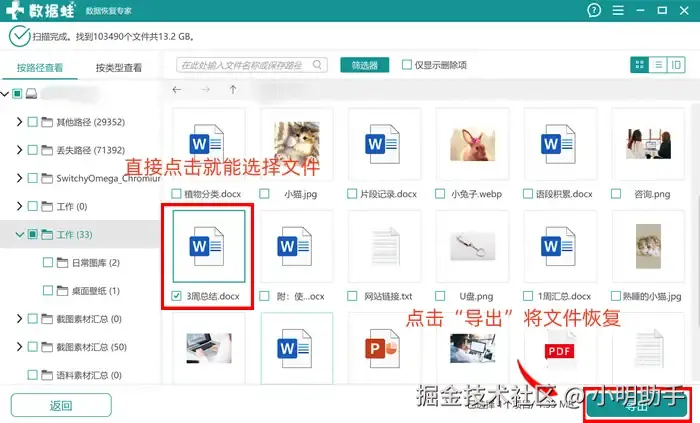Select the 1周汇总.docx Word file icon
The height and width of the screenshot is (423, 700).
pyautogui.click(x=558, y=246)
